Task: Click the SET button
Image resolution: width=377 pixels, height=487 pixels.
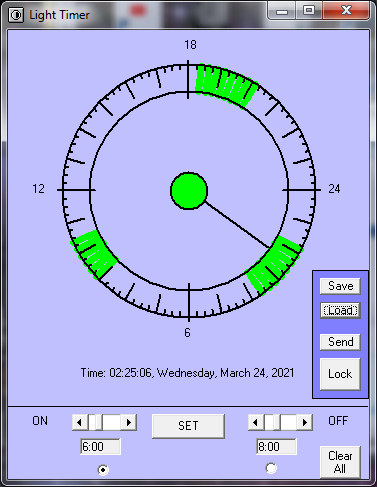Action: 188,426
